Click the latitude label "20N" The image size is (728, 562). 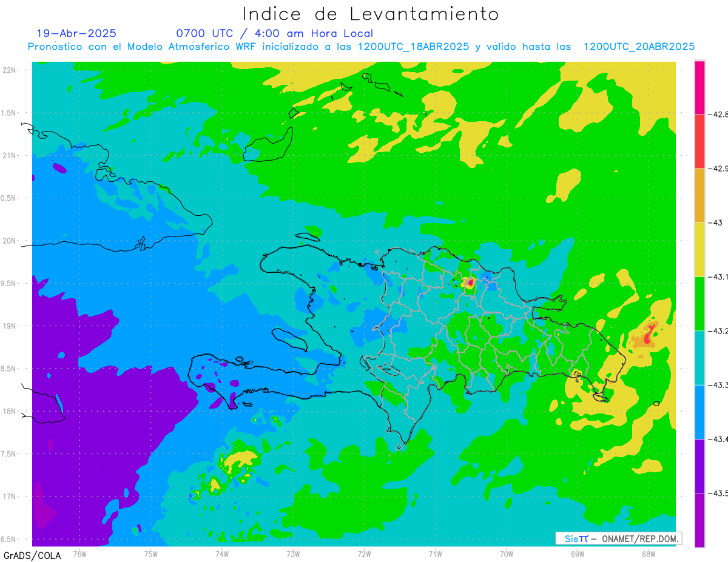point(10,241)
